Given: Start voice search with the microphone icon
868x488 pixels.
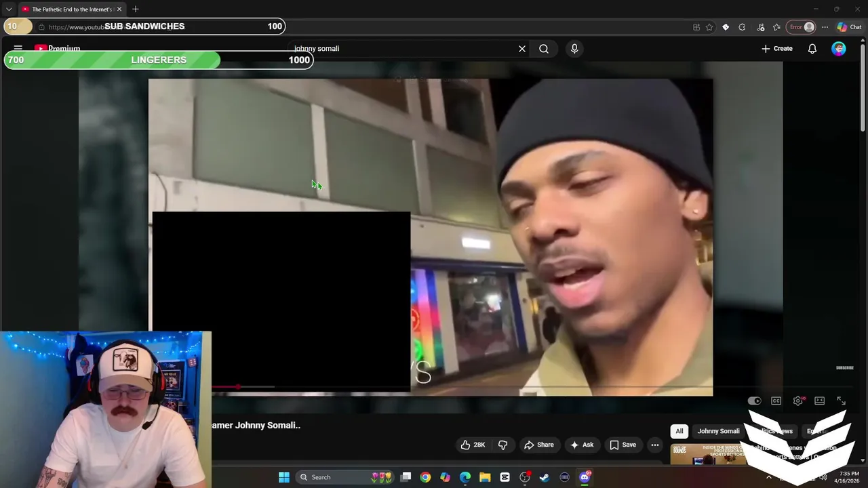Looking at the screenshot, I should (x=574, y=49).
